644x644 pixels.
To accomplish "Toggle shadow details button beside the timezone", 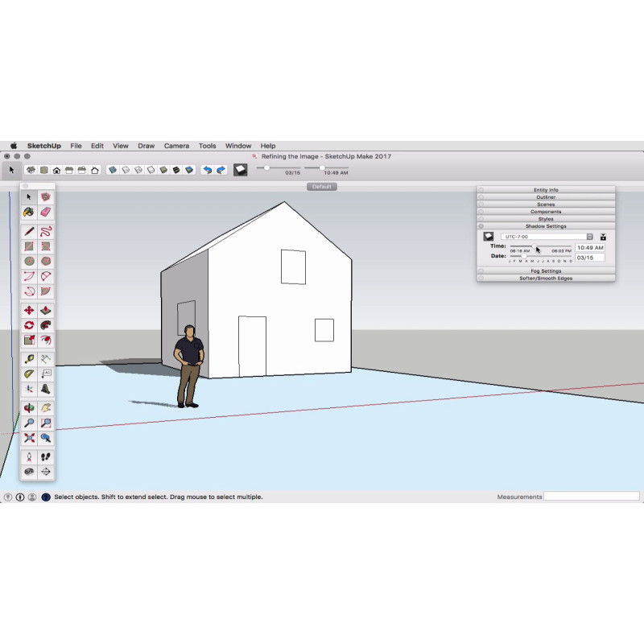I will pos(603,237).
